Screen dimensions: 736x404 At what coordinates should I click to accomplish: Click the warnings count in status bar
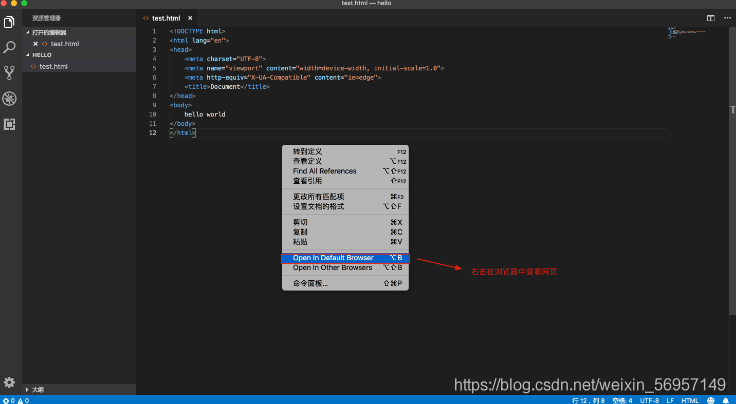21,400
